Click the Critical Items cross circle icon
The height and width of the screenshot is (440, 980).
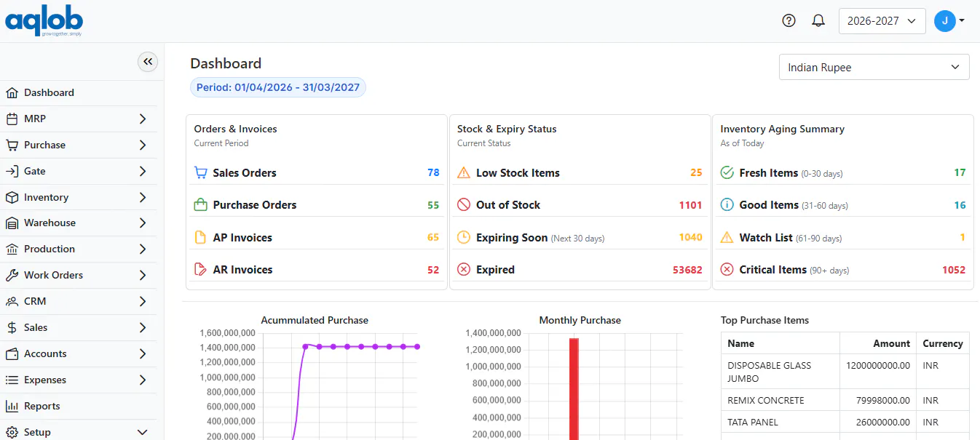point(727,269)
